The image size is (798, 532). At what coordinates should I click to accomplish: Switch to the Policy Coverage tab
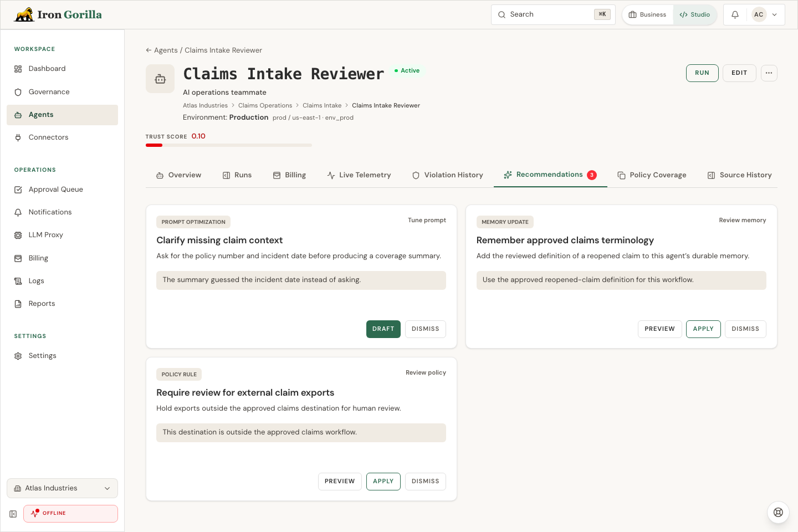652,175
